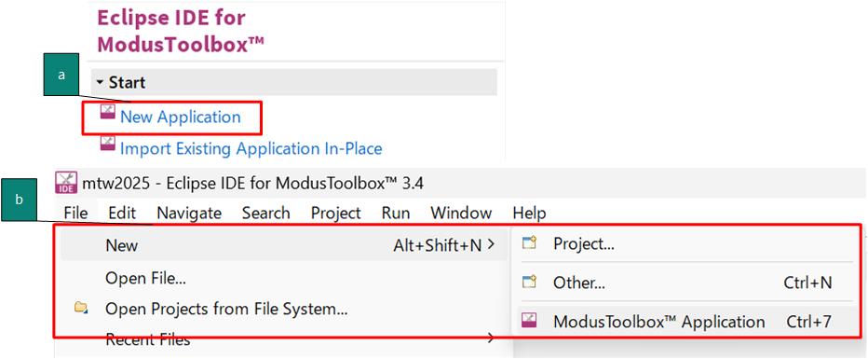868x359 pixels.
Task: Click the New Application link
Action: (181, 117)
